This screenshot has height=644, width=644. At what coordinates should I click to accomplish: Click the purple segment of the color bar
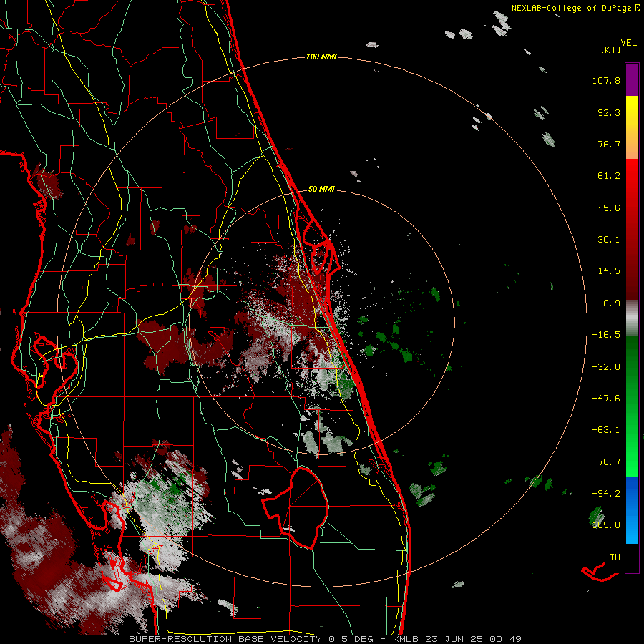[632, 79]
